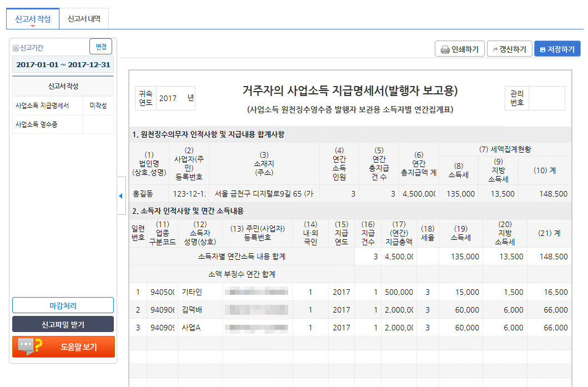Select the 사업A earner name in row 3
Screen dimensions: 588x387
tap(200, 328)
